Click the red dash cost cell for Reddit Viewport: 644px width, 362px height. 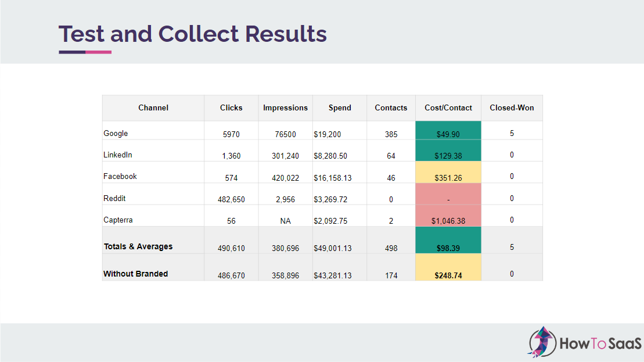tap(448, 194)
